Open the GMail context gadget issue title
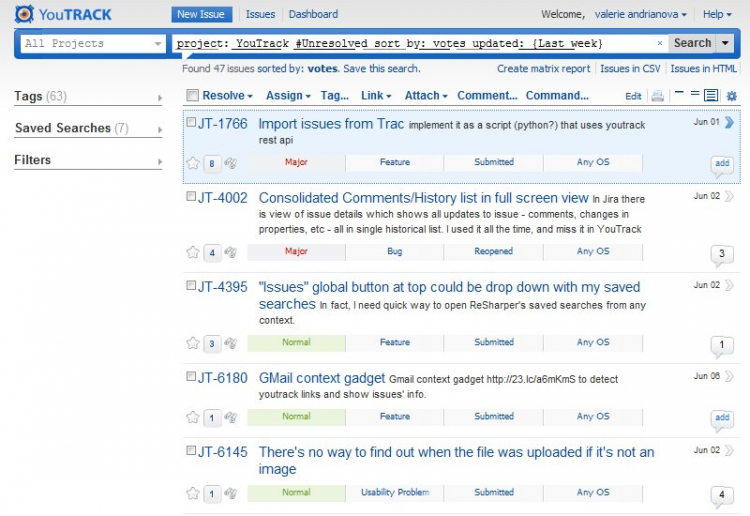Screen dimensions: 750x516 (322, 378)
